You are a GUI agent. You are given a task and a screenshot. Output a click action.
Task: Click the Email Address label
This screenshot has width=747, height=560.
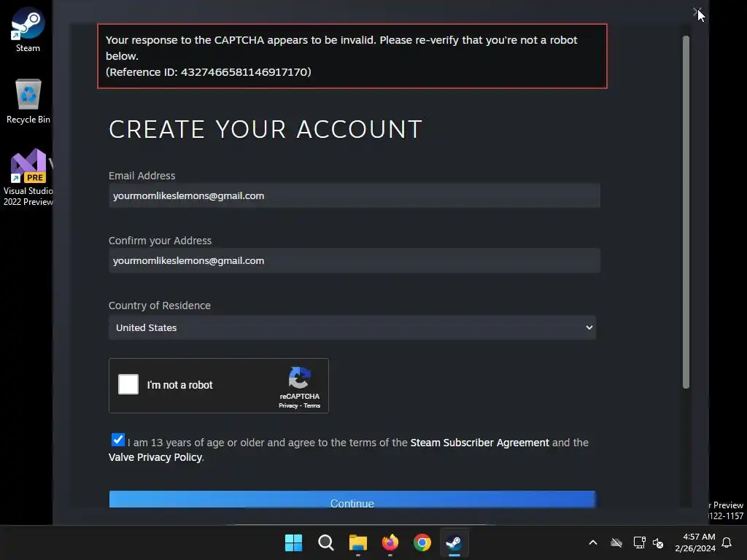click(x=142, y=176)
